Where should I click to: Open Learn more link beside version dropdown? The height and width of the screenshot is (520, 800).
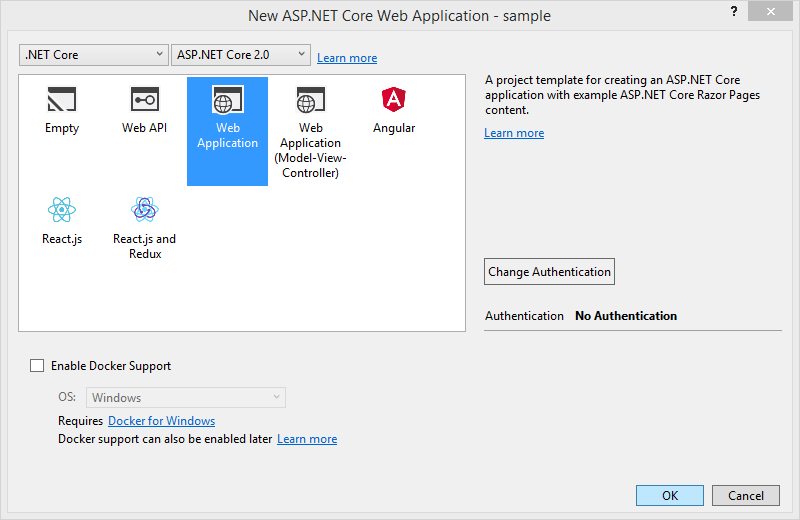click(347, 58)
